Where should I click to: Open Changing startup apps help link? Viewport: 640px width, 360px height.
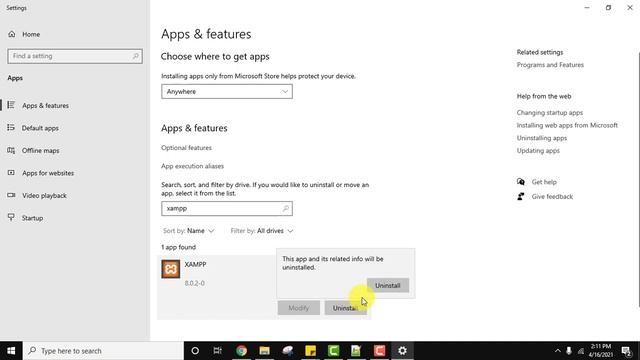550,113
